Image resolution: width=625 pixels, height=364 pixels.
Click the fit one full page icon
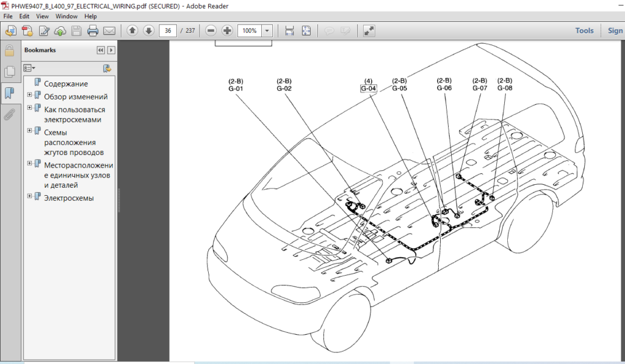[x=306, y=30]
